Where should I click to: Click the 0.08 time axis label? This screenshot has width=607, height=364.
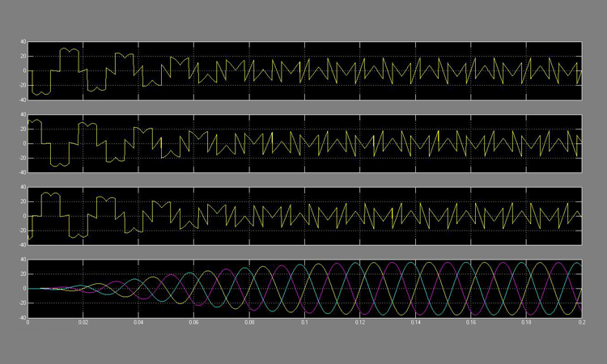coord(249,323)
